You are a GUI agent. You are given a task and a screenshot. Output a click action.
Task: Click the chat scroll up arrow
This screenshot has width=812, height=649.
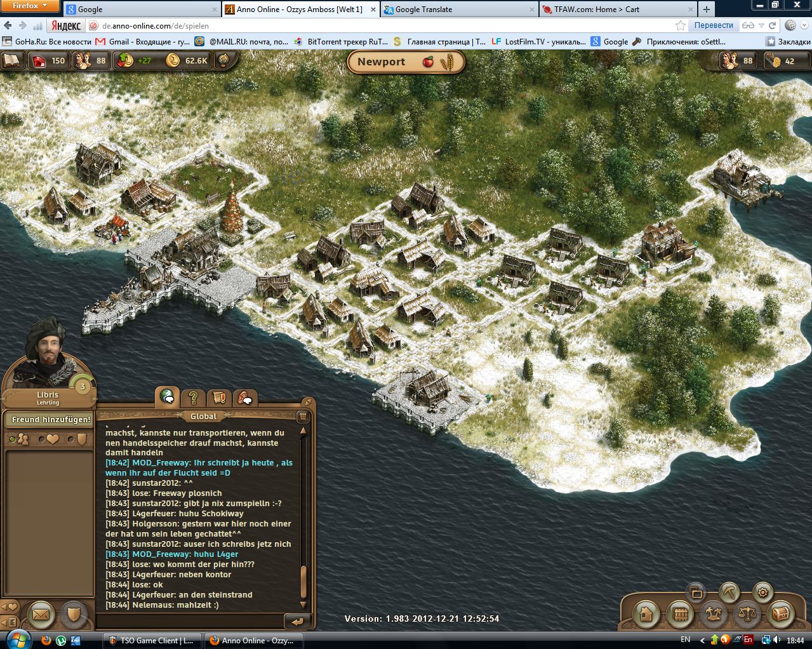point(303,431)
